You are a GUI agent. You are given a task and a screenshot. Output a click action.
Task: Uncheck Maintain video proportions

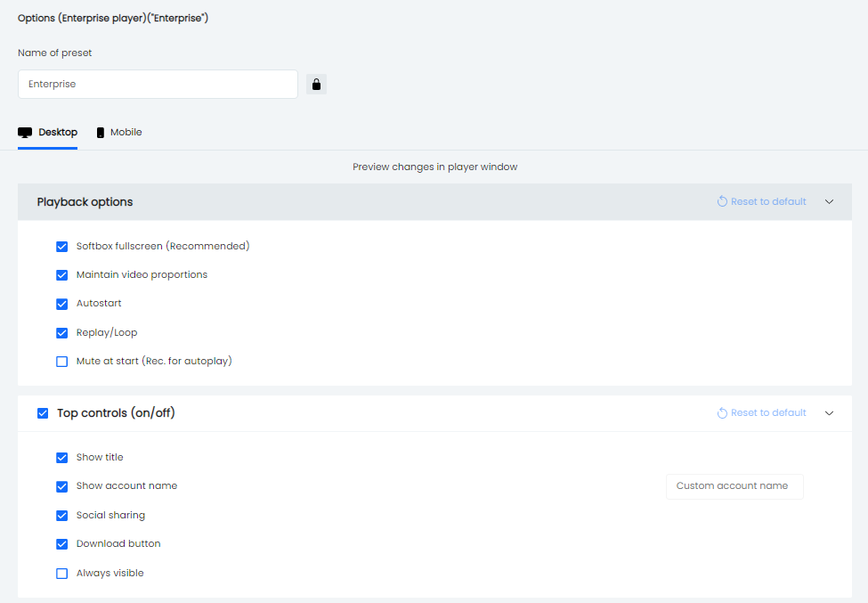[x=61, y=274]
